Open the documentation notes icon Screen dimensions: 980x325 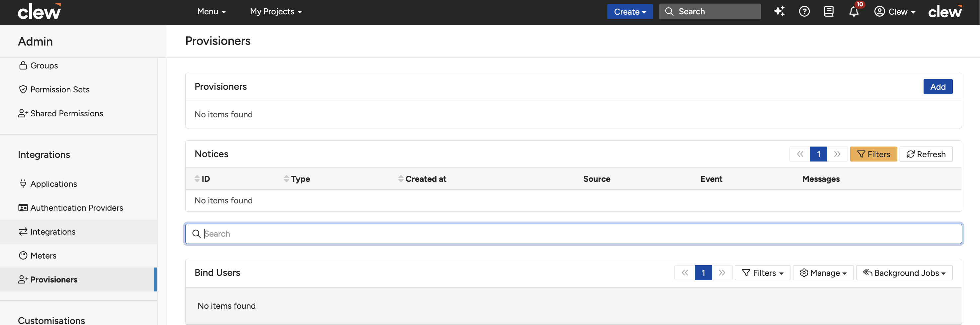coord(829,11)
